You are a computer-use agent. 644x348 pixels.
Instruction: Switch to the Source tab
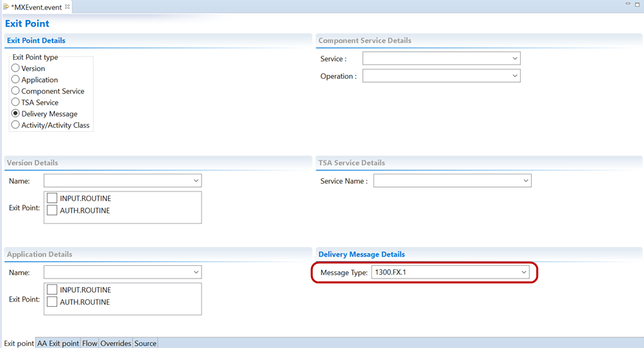pyautogui.click(x=145, y=343)
